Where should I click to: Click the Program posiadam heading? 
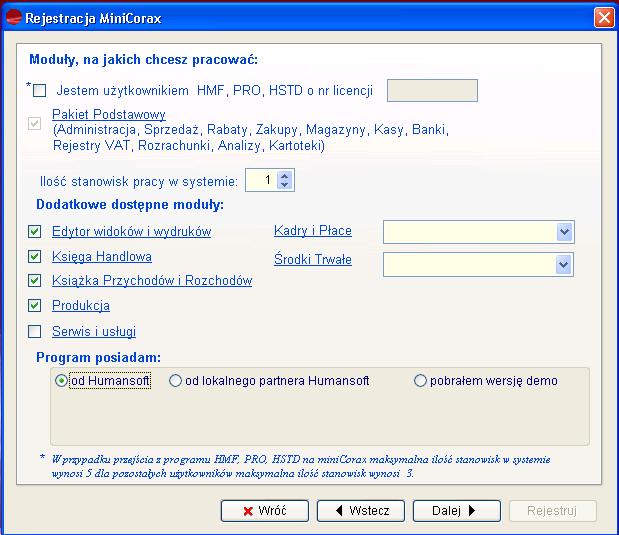[99, 357]
